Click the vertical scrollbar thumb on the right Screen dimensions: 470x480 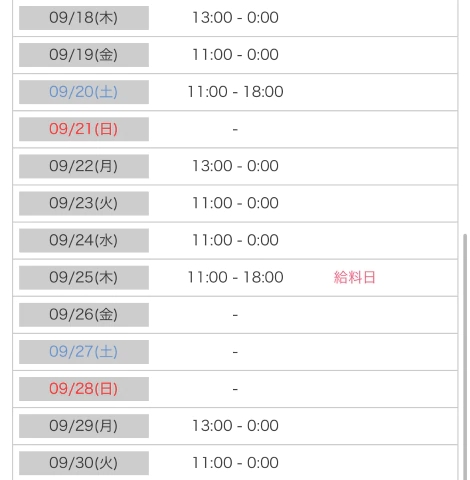coord(465,357)
